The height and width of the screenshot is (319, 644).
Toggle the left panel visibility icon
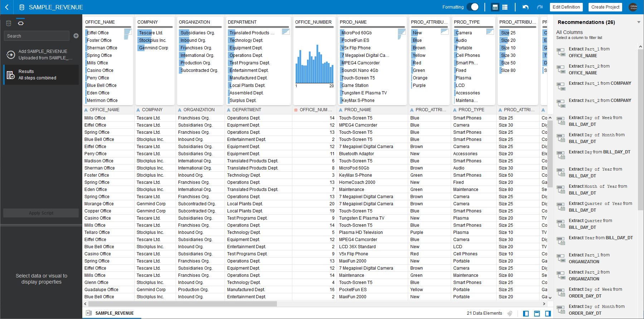(526, 314)
